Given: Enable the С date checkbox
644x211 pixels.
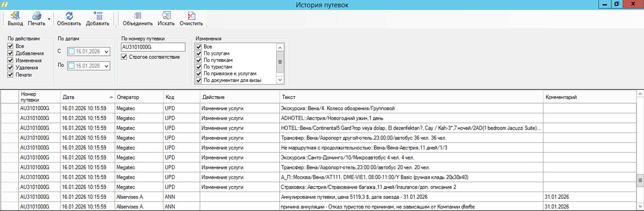Looking at the screenshot, I should (71, 52).
